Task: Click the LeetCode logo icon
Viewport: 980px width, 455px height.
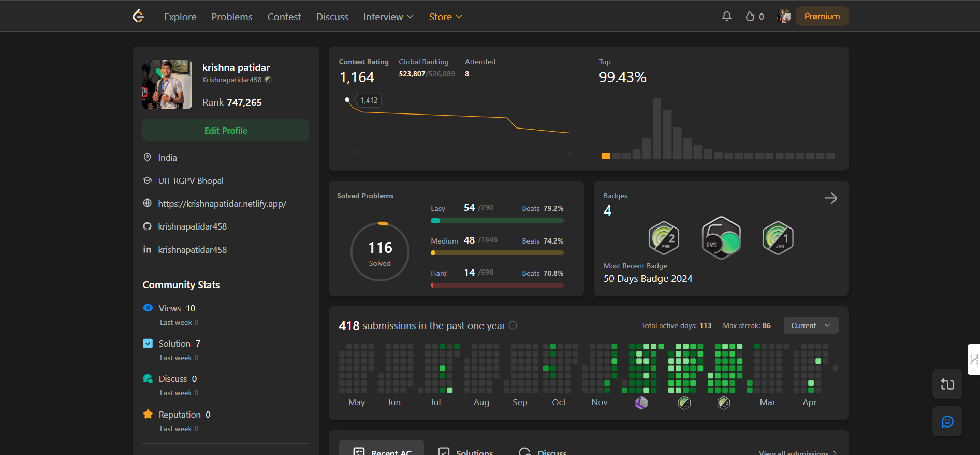Action: coord(138,16)
